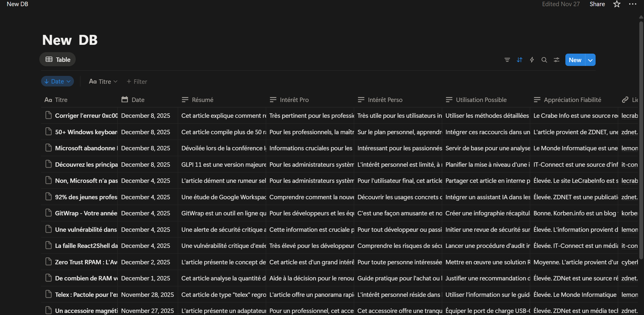This screenshot has width=644, height=315.
Task: Open the Date sort dropdown pill
Action: coord(58,81)
